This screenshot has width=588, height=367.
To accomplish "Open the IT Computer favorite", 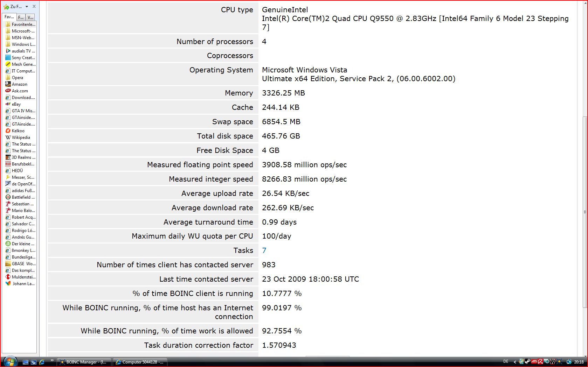I will click(20, 71).
